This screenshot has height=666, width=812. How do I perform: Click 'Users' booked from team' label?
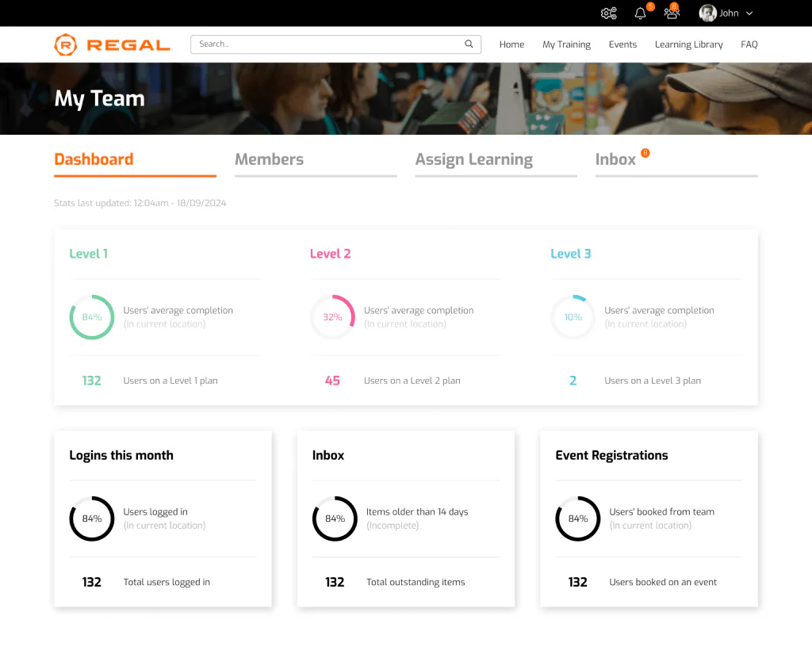click(x=661, y=511)
